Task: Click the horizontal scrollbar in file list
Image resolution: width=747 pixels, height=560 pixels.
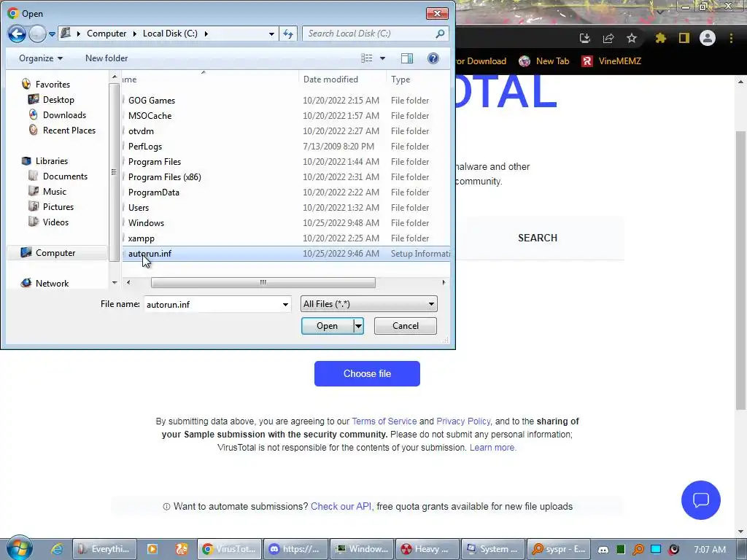Action: [x=263, y=282]
